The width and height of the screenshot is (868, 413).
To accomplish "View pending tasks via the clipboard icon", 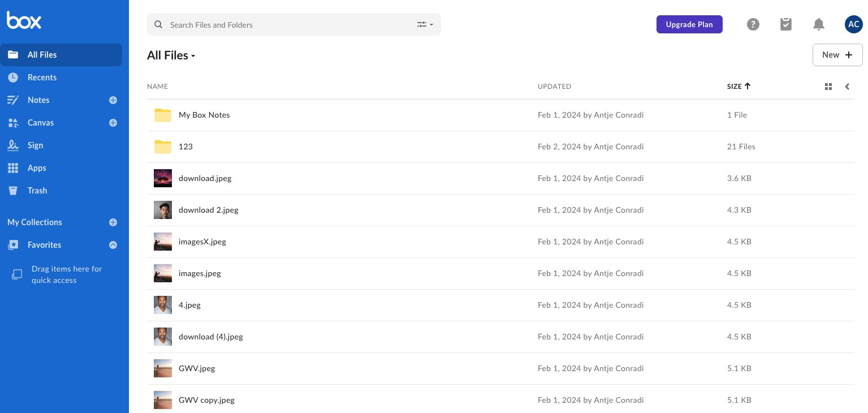I will [786, 24].
